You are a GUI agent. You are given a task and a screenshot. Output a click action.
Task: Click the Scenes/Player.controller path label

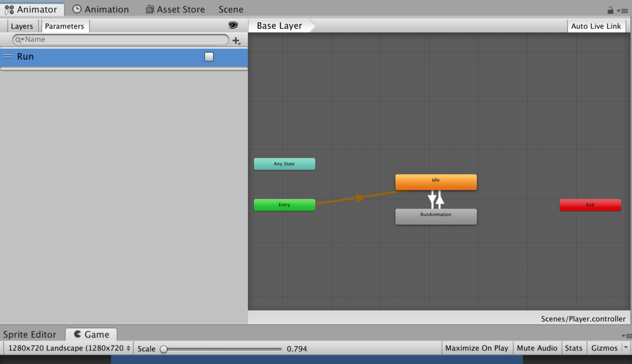583,319
